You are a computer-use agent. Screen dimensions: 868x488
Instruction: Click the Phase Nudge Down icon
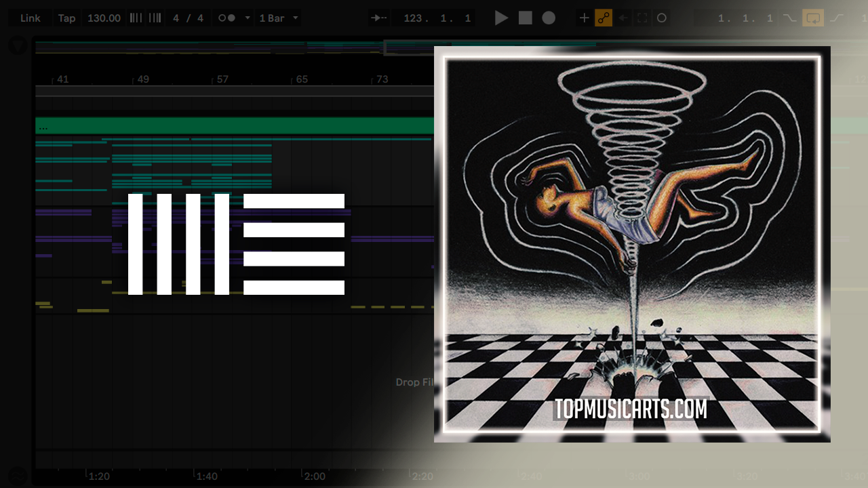(136, 18)
